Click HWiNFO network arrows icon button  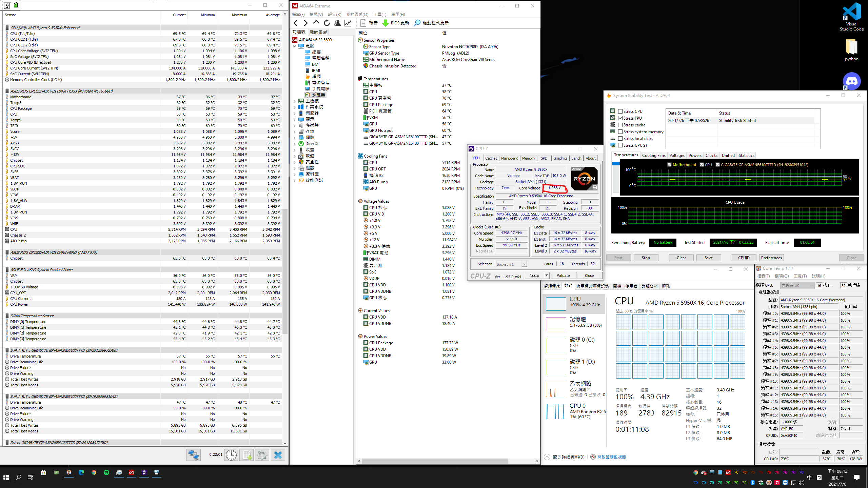click(x=194, y=455)
